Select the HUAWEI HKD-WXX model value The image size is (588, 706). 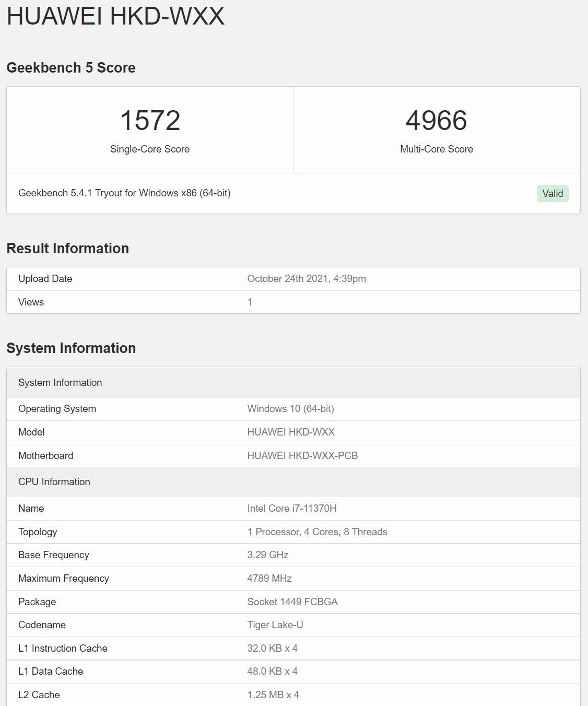291,432
